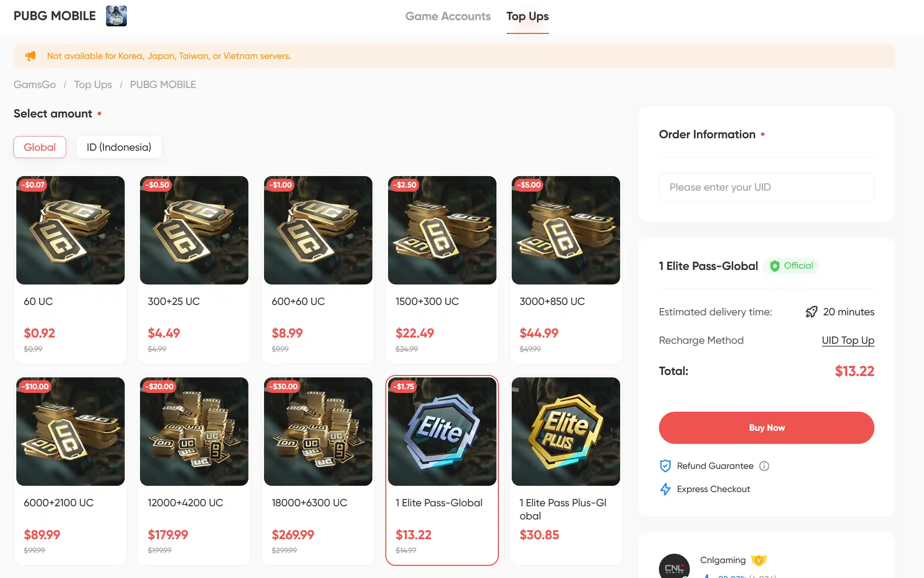Click the PUBG Mobile game logo icon
Screen dimensions: 924x578
pos(116,16)
